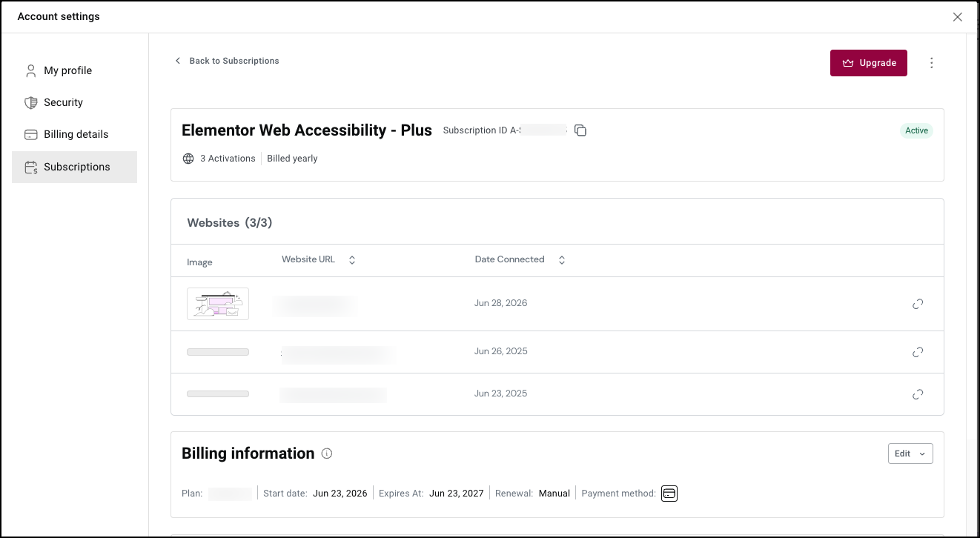This screenshot has height=538, width=980.
Task: Click the Billed yearly text
Action: (x=292, y=159)
